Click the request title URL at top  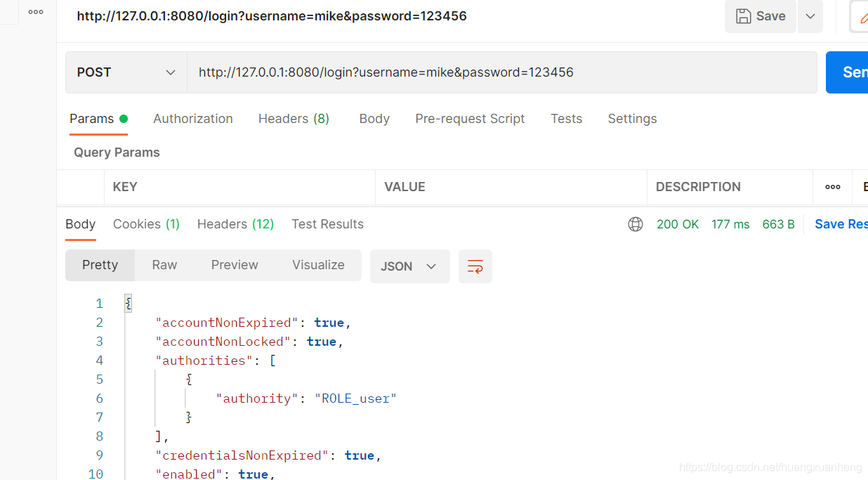272,15
